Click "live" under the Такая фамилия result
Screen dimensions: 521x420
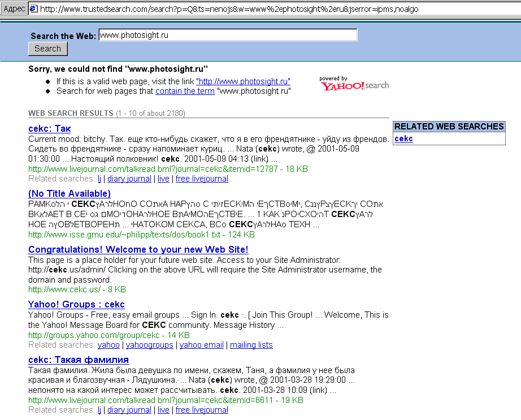point(163,410)
